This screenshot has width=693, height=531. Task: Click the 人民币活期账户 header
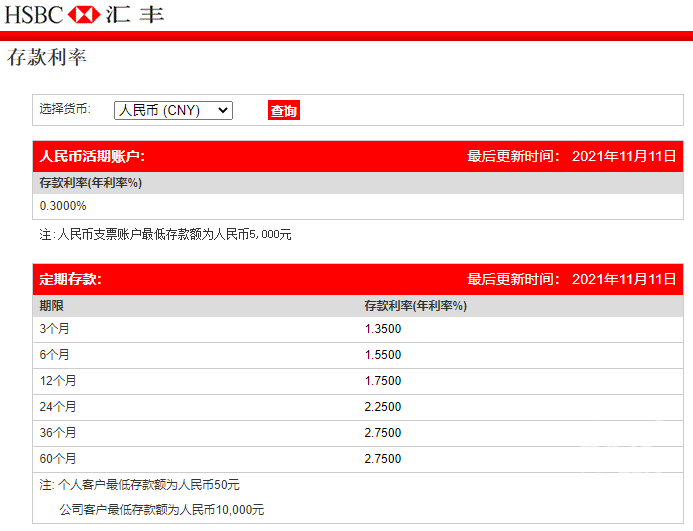(92, 157)
